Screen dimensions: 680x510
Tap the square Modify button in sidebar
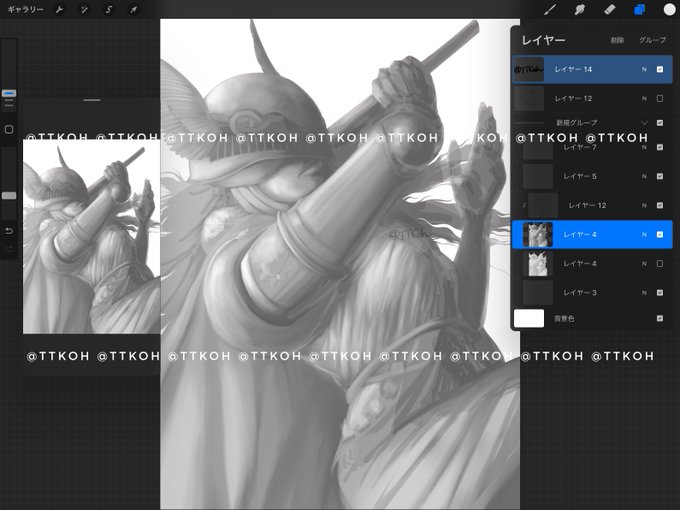(9, 129)
